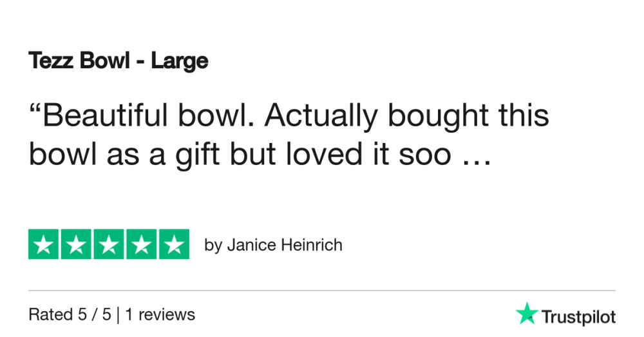Image resolution: width=644 pixels, height=337 pixels.
Task: Click the fourth green rating star
Action: click(x=141, y=244)
